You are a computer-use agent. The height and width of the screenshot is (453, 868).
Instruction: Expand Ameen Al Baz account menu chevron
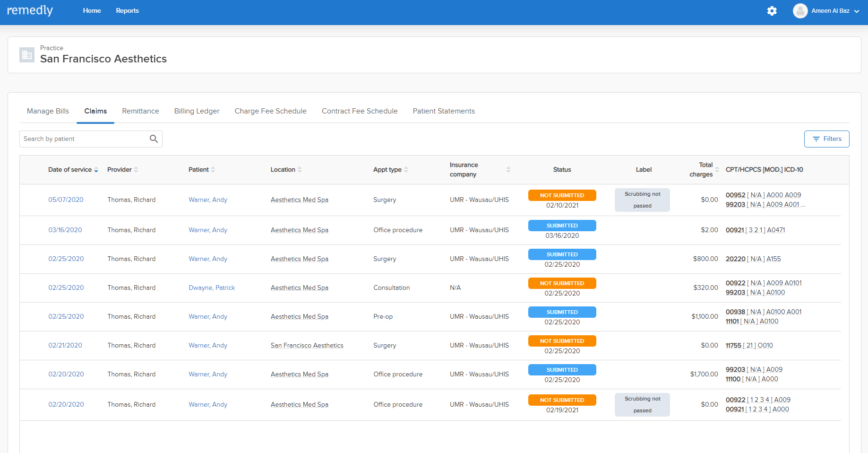pyautogui.click(x=857, y=11)
